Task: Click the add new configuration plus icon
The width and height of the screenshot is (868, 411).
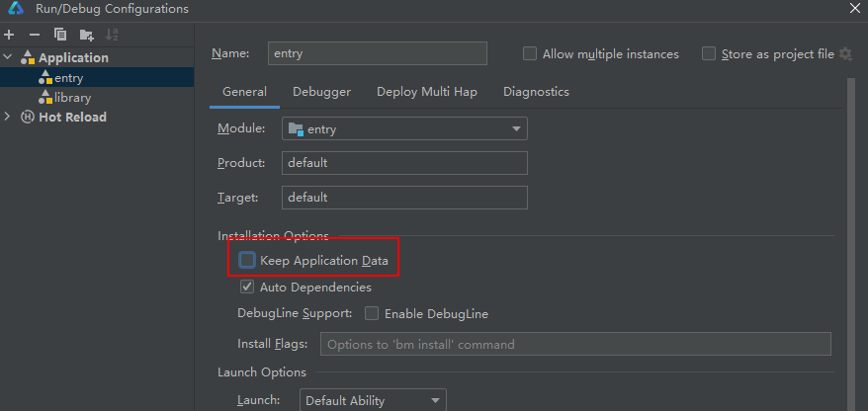Action: click(9, 35)
